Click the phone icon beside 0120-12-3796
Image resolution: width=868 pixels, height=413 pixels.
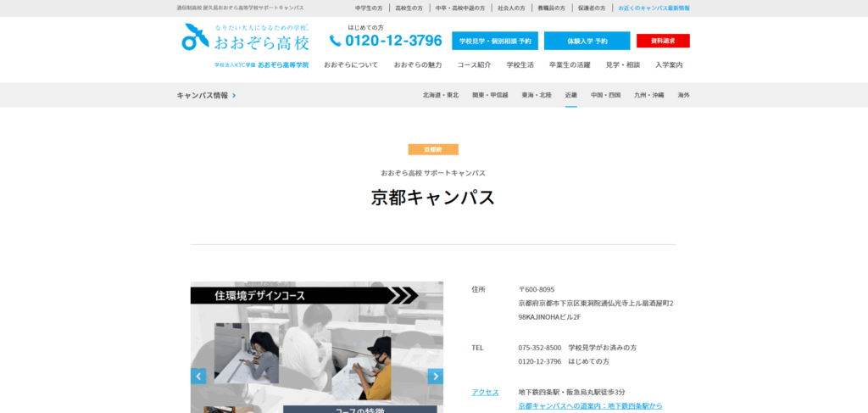tap(336, 41)
